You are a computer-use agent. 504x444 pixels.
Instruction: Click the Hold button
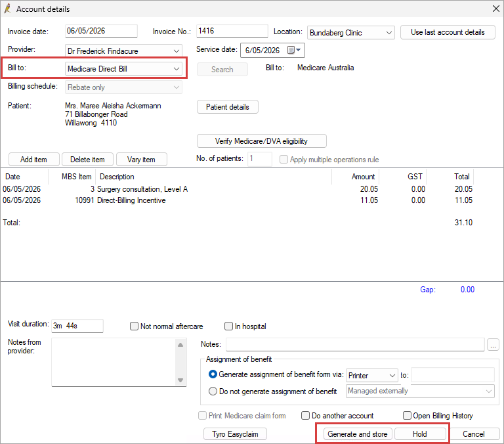pos(420,434)
